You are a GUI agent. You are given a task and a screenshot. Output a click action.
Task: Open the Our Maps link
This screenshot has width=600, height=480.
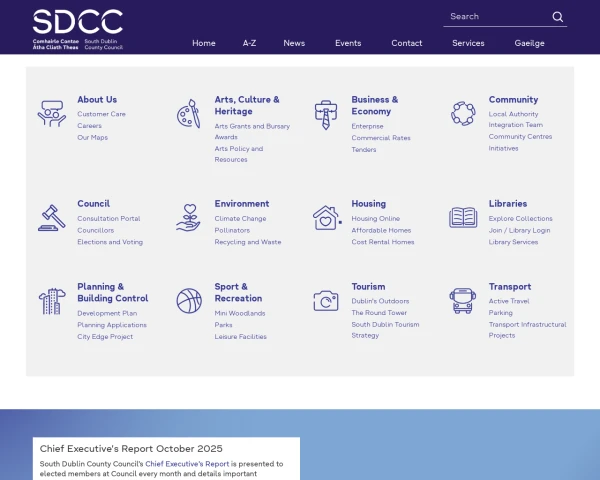pos(92,137)
